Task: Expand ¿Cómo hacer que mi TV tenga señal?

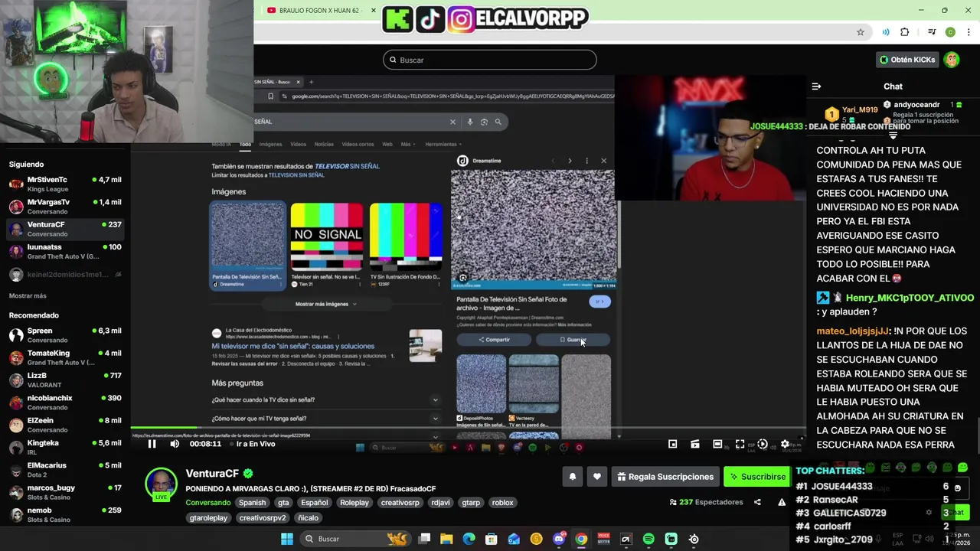Action: (x=325, y=419)
